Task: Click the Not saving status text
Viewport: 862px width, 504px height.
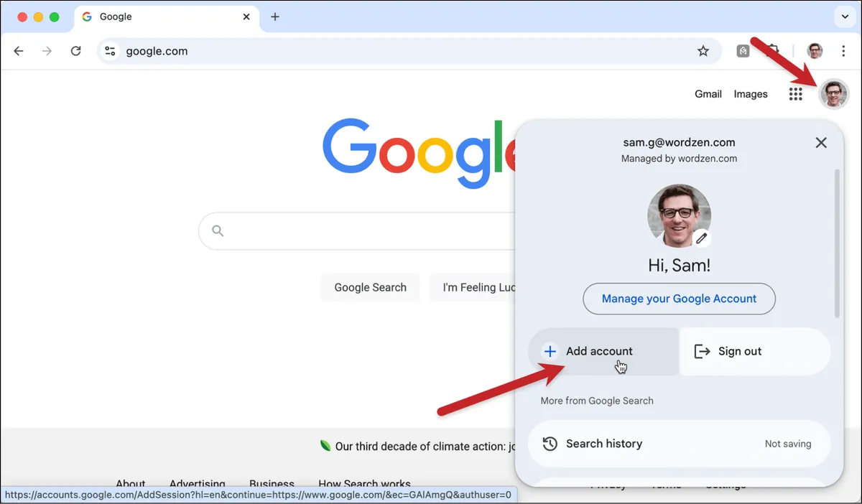Action: click(x=788, y=444)
